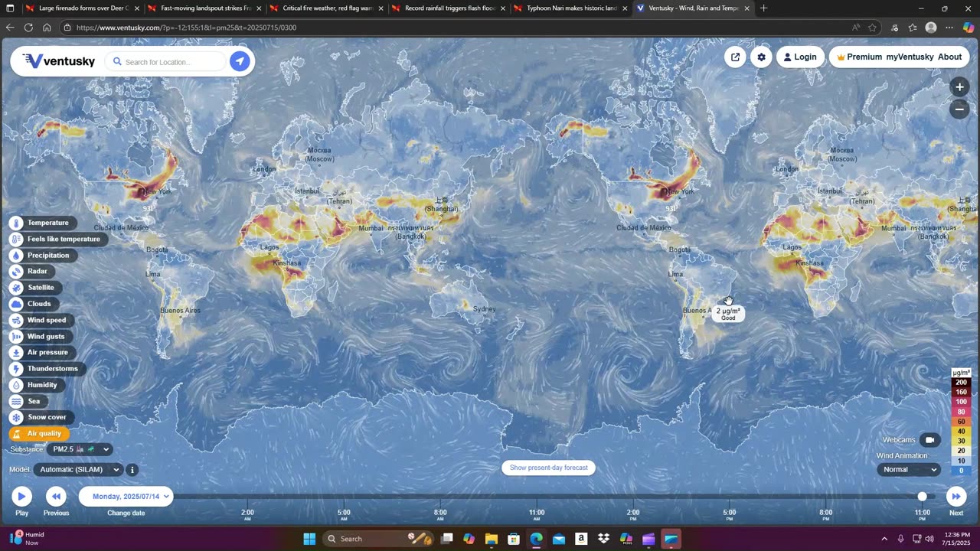Image resolution: width=980 pixels, height=551 pixels.
Task: Show hidden system tray icons
Action: pos(884,539)
